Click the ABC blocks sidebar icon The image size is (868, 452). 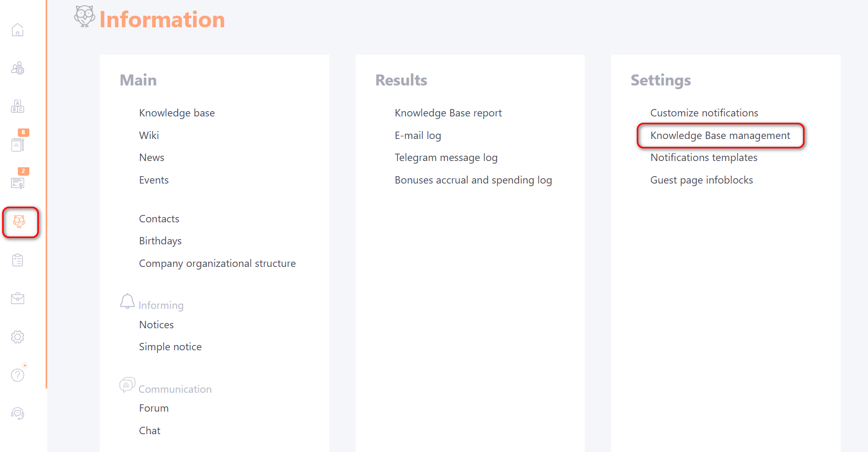click(x=18, y=106)
